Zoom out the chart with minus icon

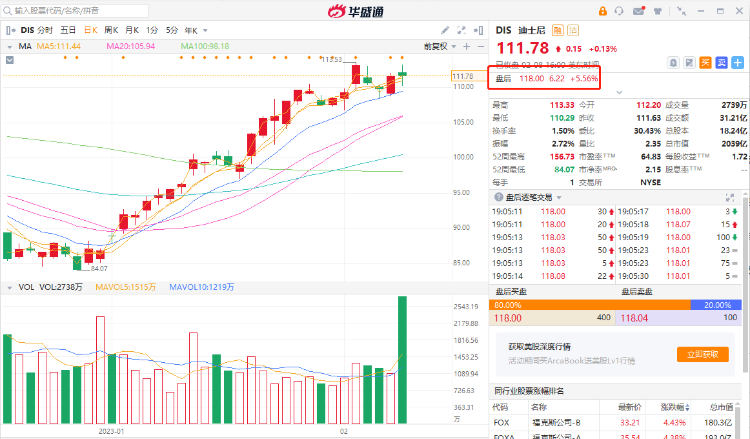coord(481,46)
